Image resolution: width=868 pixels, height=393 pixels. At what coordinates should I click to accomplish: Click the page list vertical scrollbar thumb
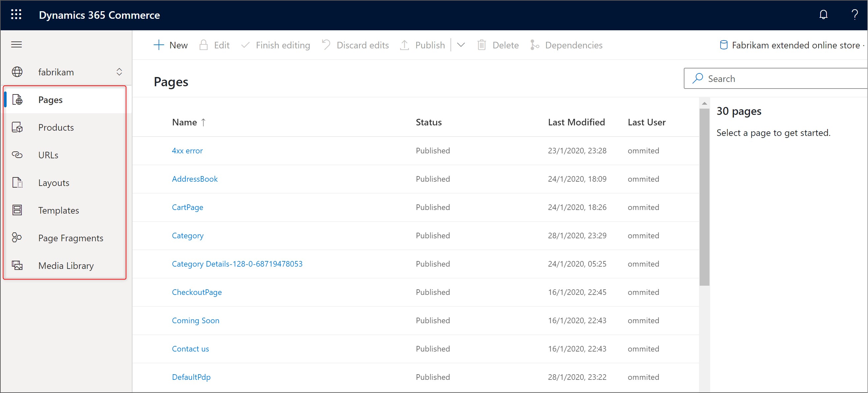click(x=704, y=197)
